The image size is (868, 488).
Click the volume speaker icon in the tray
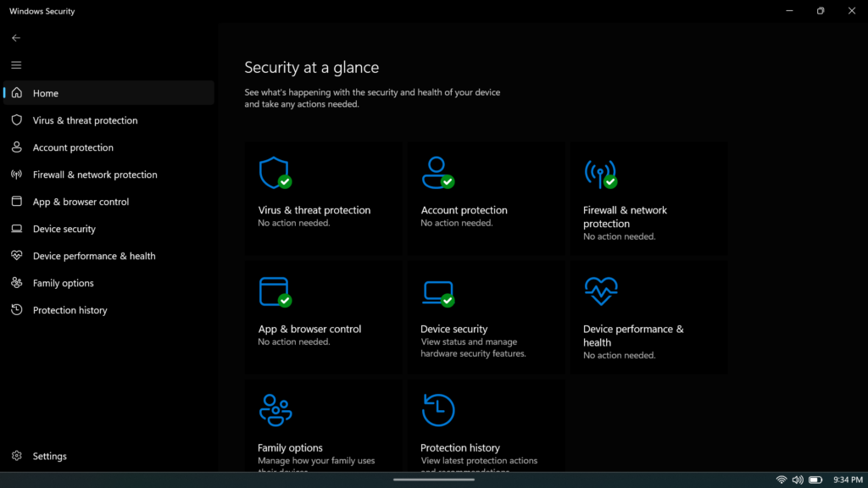click(798, 480)
